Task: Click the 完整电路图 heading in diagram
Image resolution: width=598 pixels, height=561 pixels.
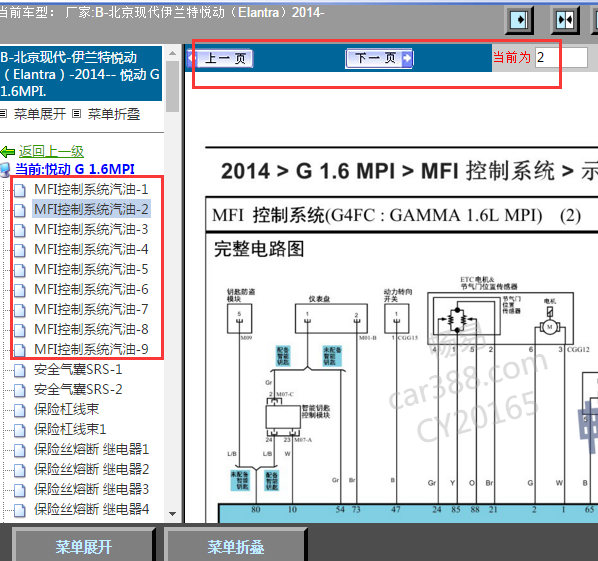Action: tap(259, 249)
